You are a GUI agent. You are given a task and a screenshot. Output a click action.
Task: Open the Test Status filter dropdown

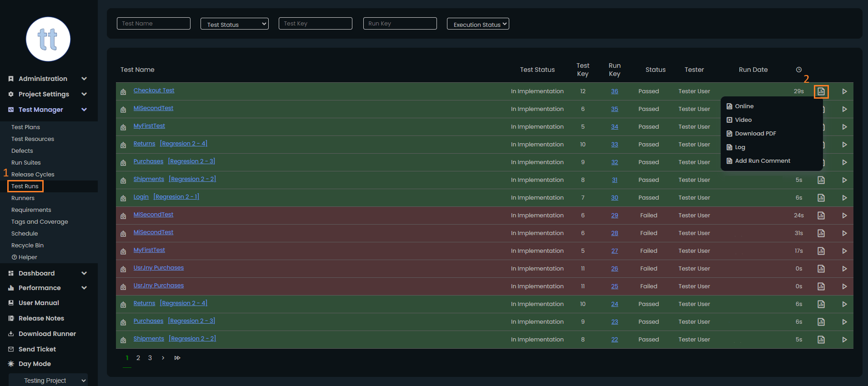pyautogui.click(x=234, y=24)
